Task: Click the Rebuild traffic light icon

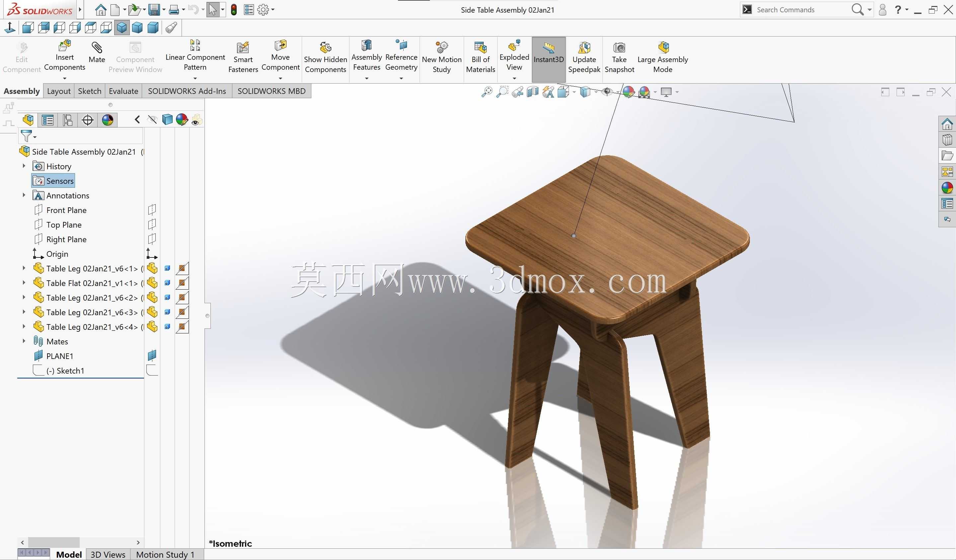Action: tap(234, 10)
